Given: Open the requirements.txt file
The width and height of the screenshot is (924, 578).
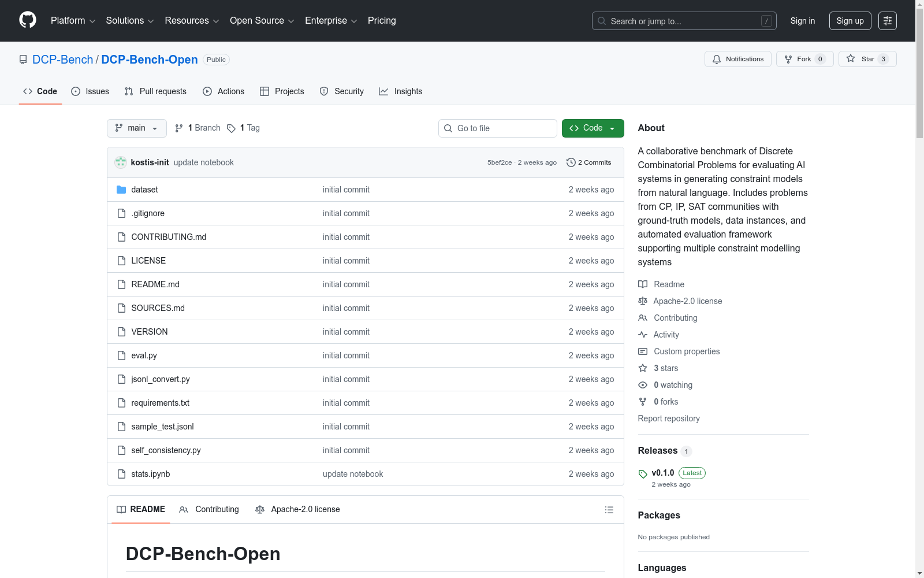Looking at the screenshot, I should coord(160,403).
